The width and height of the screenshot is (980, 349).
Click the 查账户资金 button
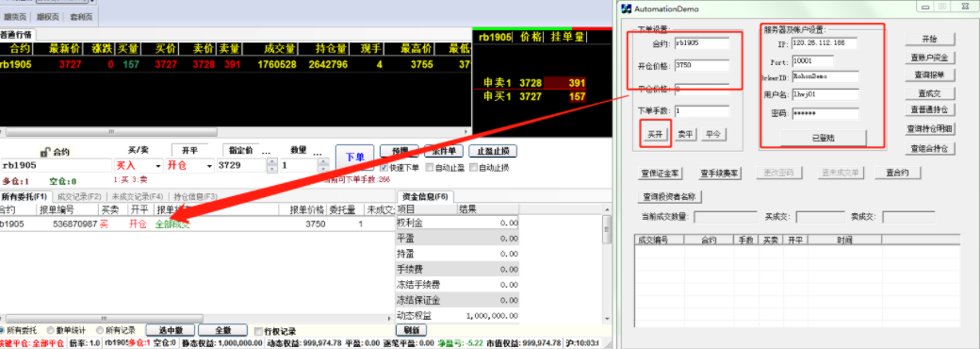930,57
